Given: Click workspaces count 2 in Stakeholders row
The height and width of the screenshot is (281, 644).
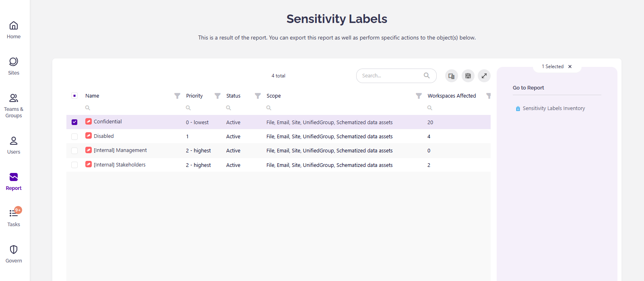Looking at the screenshot, I should (429, 165).
